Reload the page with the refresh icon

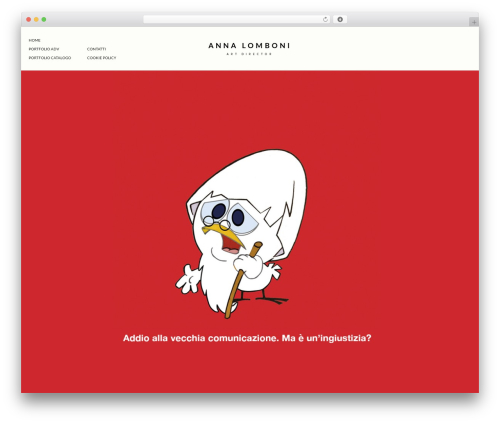(x=325, y=19)
